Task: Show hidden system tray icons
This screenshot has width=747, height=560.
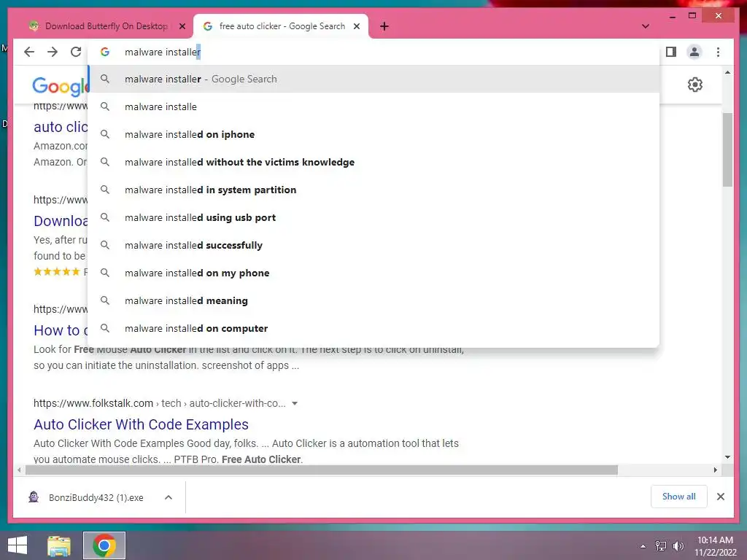Action: [x=643, y=546]
